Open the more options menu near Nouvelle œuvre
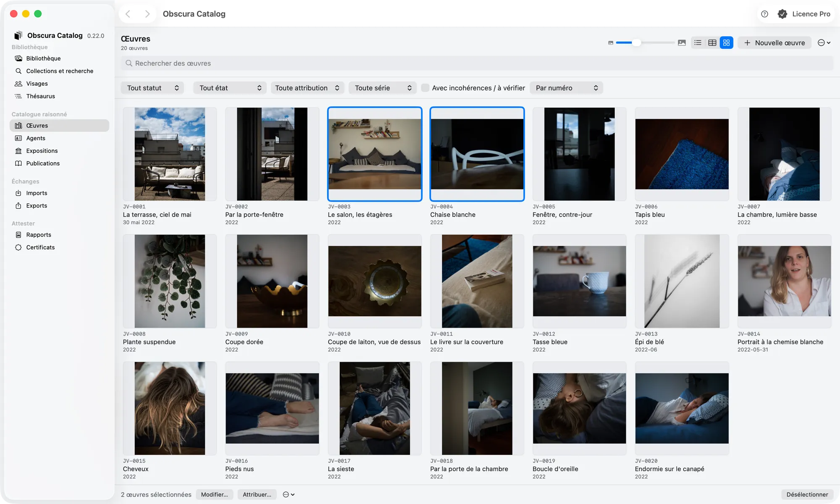 [824, 43]
